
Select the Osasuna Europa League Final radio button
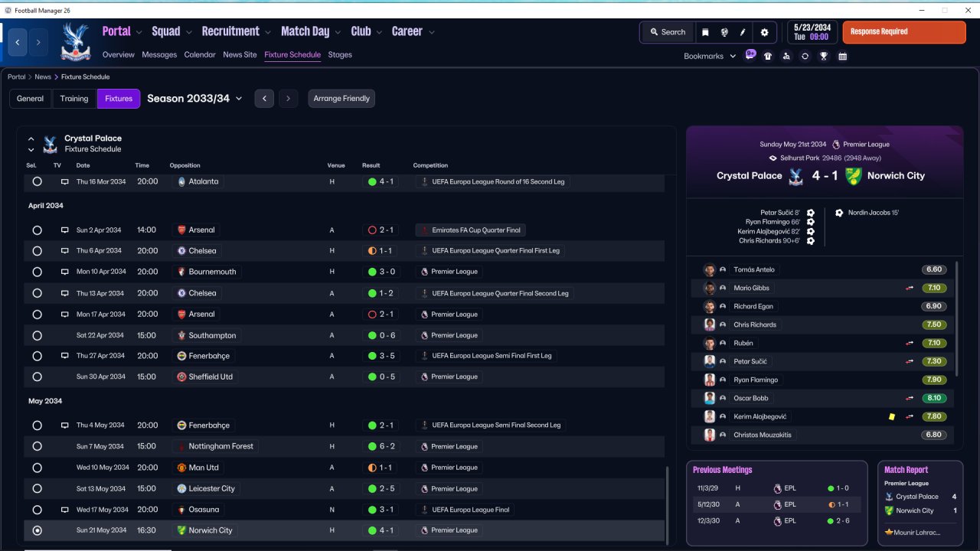pos(37,510)
